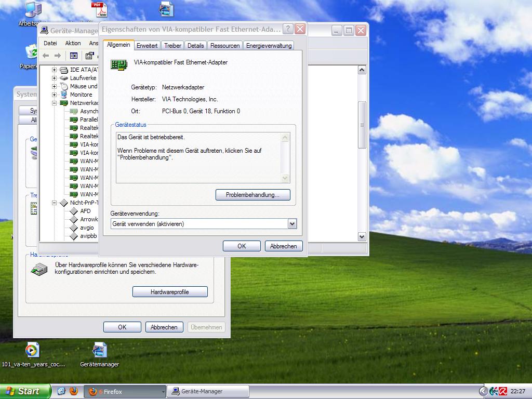The height and width of the screenshot is (399, 532).
Task: Click the Properties toolbar icon in Geräte-Manager
Action: click(x=89, y=56)
